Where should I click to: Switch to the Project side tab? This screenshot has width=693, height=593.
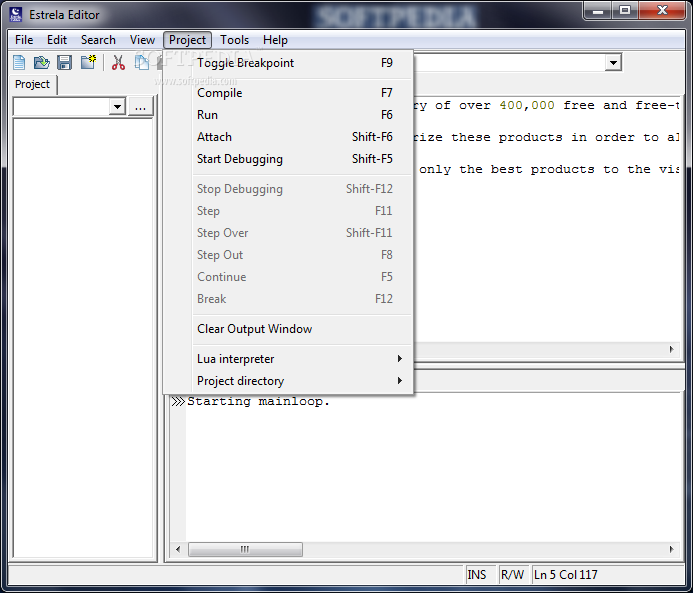point(33,84)
